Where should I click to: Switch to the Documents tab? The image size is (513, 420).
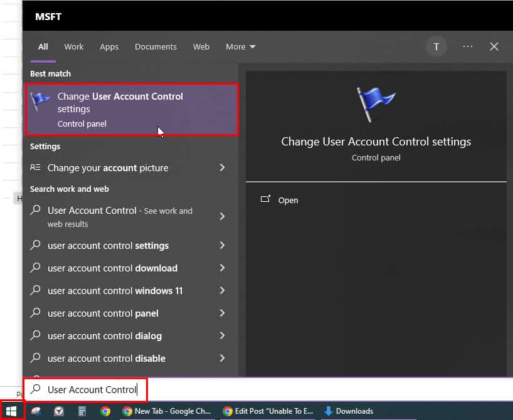(156, 47)
